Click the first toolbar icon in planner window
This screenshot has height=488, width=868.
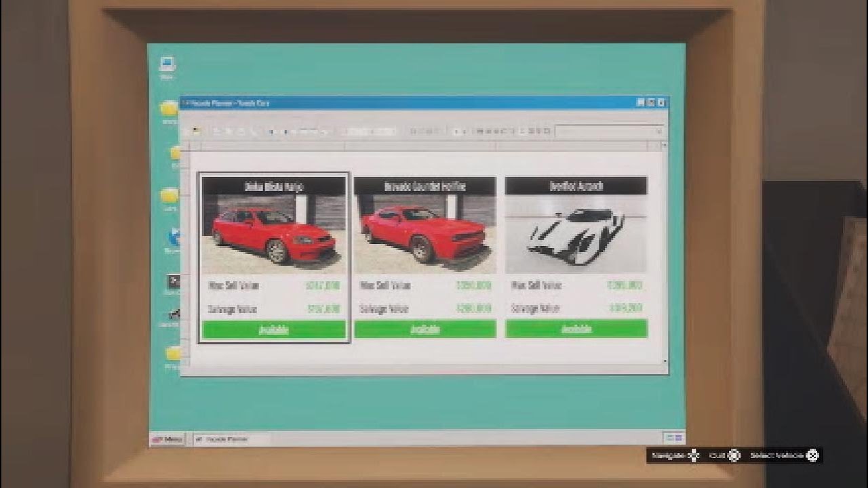tap(195, 131)
